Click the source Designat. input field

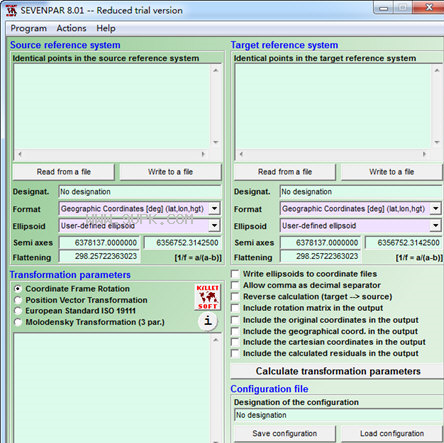pyautogui.click(x=140, y=192)
